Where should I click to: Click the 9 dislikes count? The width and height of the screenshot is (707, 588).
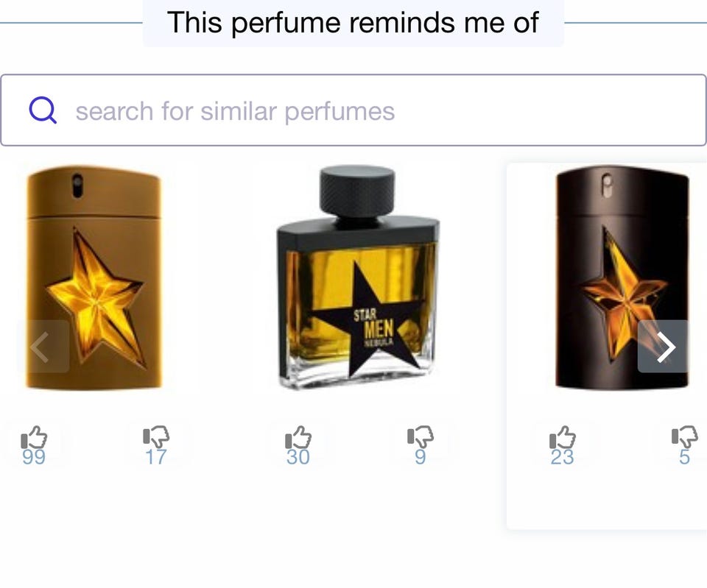tap(421, 457)
